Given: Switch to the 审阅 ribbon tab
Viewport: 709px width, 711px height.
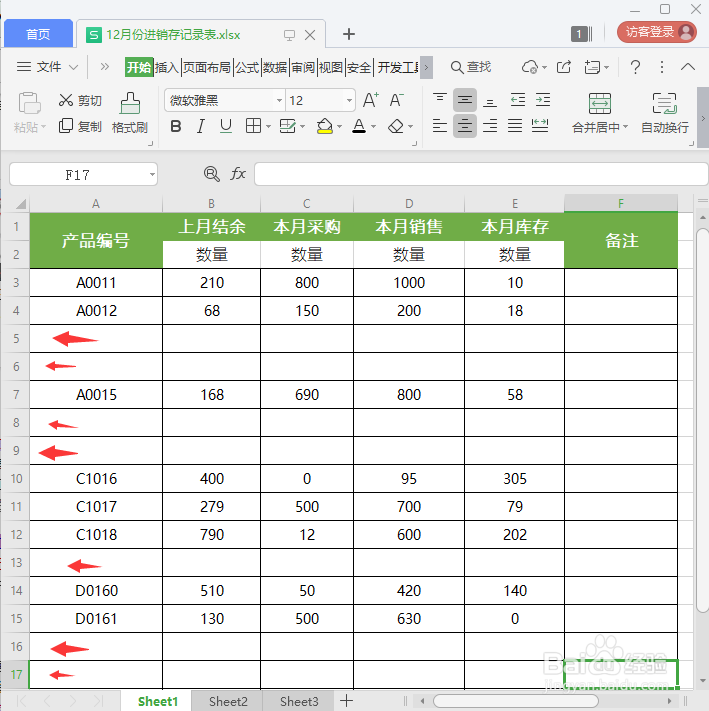Looking at the screenshot, I should (303, 68).
